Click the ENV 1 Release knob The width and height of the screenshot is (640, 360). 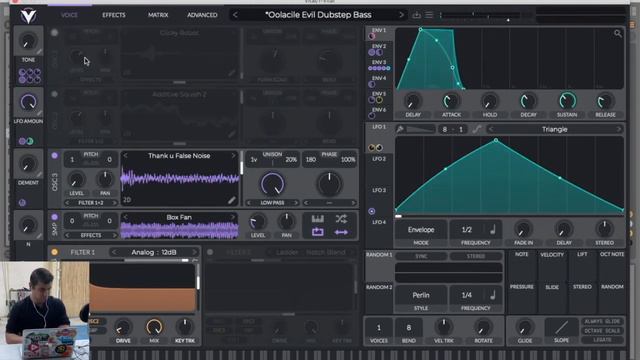click(x=605, y=101)
